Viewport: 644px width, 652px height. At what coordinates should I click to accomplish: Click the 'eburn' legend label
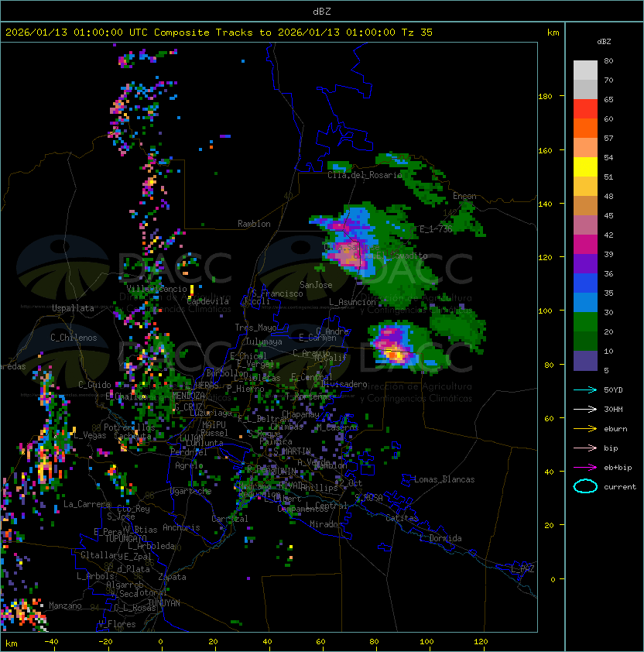[615, 429]
